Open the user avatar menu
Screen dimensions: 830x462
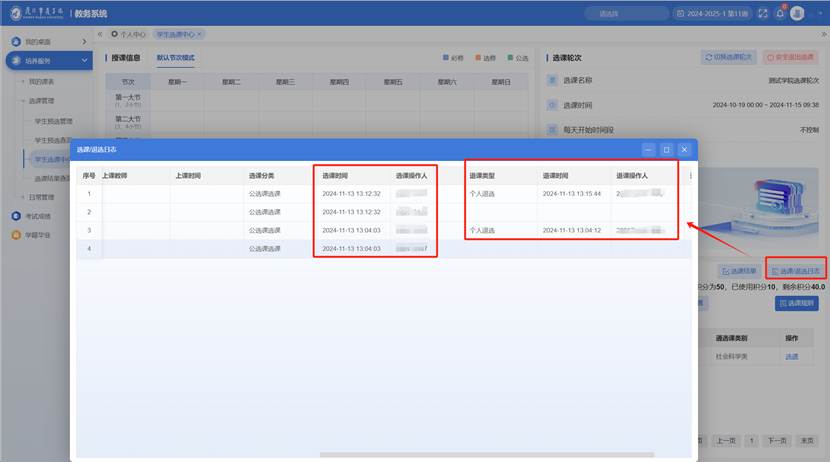[797, 13]
